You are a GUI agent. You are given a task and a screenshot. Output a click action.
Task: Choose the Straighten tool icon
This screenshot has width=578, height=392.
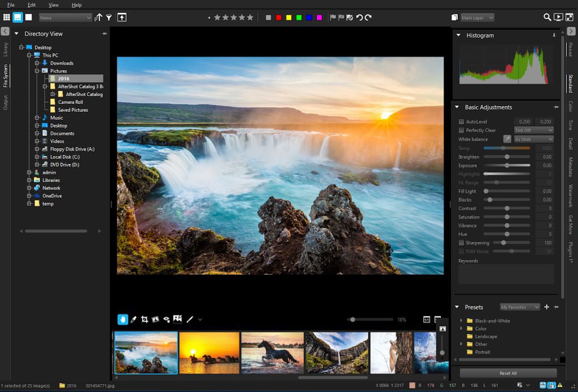[x=156, y=319]
